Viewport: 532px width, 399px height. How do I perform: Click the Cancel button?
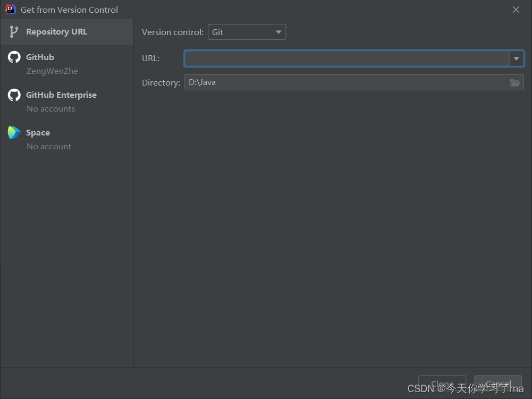click(498, 384)
